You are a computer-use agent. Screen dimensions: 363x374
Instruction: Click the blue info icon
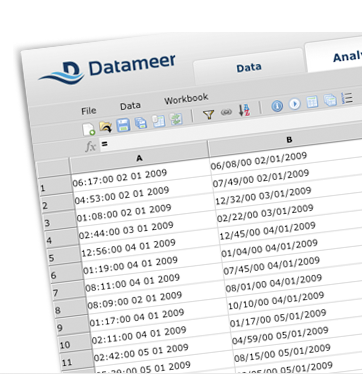277,106
